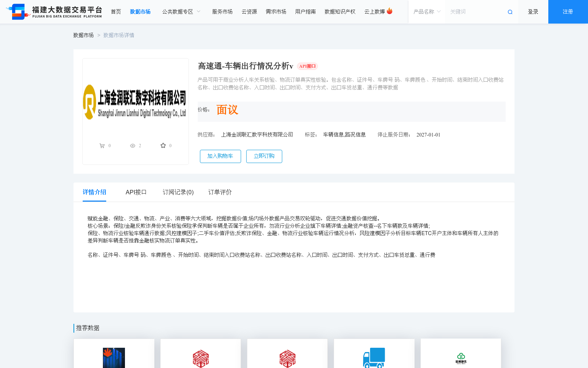588x368 pixels.
Task: Open 云资源 navigation item
Action: click(x=249, y=12)
